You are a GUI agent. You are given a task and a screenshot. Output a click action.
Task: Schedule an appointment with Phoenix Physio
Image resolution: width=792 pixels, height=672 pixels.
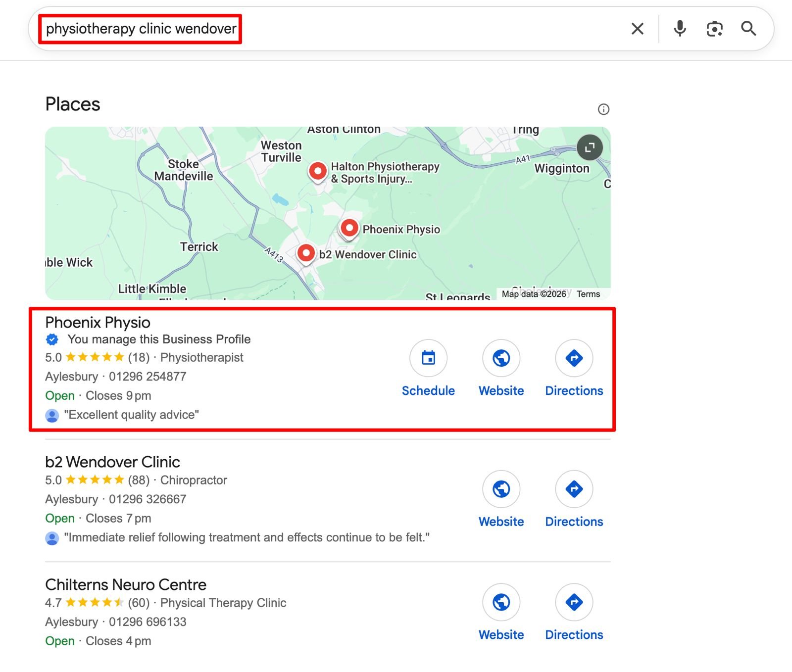tap(428, 358)
